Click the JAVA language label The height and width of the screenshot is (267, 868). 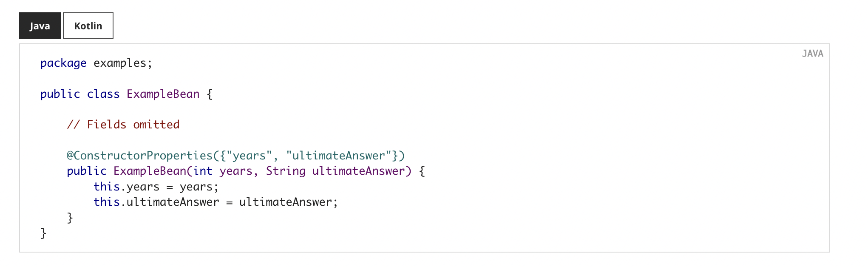point(812,54)
